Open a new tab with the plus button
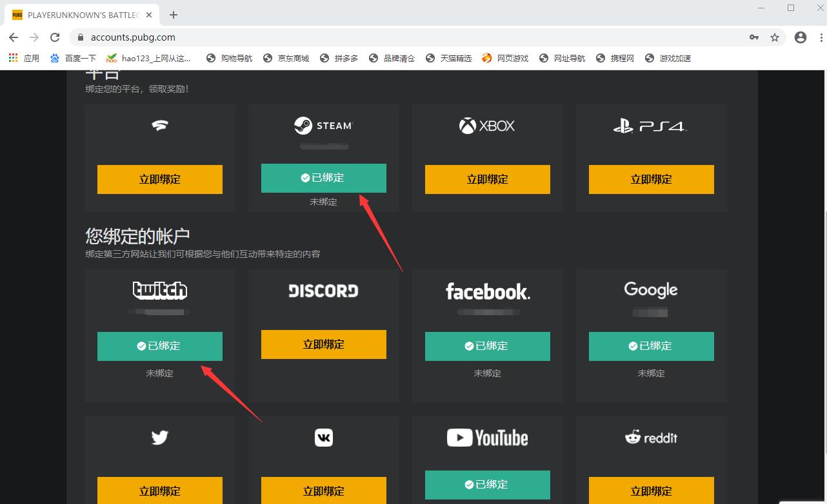This screenshot has width=827, height=504. (x=174, y=15)
